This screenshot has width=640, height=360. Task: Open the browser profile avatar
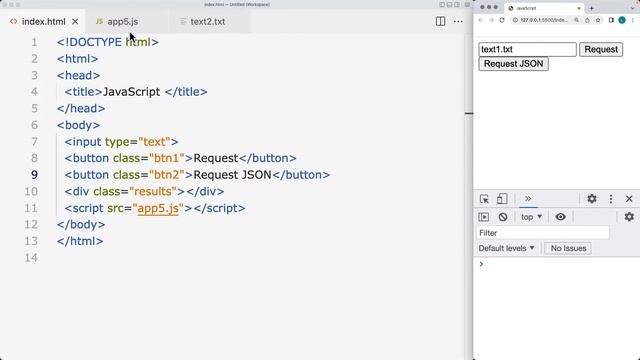click(622, 20)
